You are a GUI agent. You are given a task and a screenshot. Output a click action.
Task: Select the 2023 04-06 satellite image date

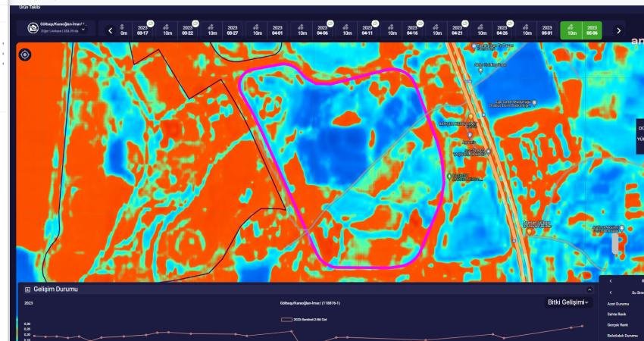pyautogui.click(x=323, y=30)
